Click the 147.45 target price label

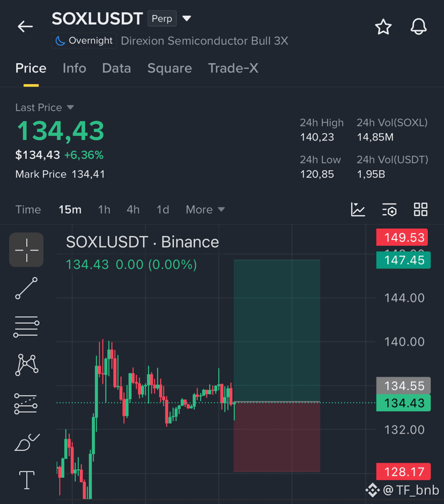[x=404, y=260]
